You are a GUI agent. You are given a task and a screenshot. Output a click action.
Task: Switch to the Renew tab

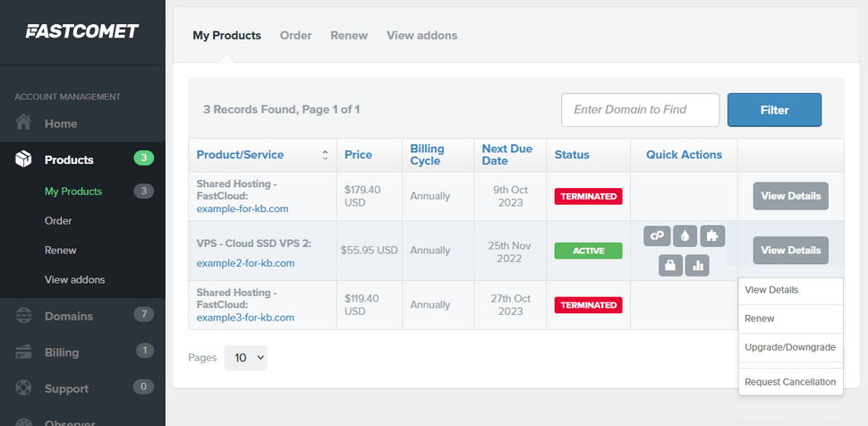349,36
